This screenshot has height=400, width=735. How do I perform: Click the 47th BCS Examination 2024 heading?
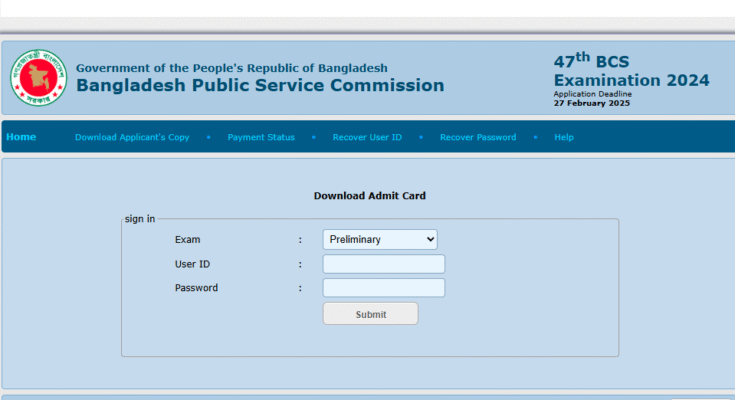(631, 70)
